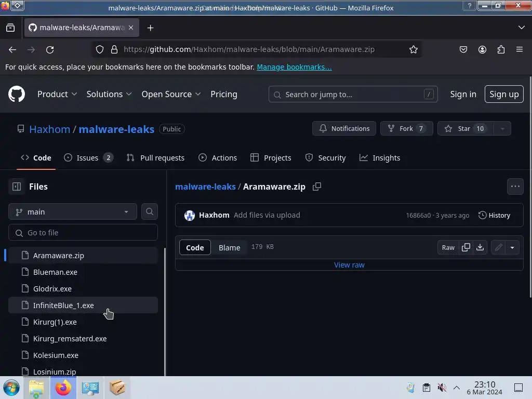The height and width of the screenshot is (399, 532).
Task: Download the raw file icon
Action: (480, 247)
